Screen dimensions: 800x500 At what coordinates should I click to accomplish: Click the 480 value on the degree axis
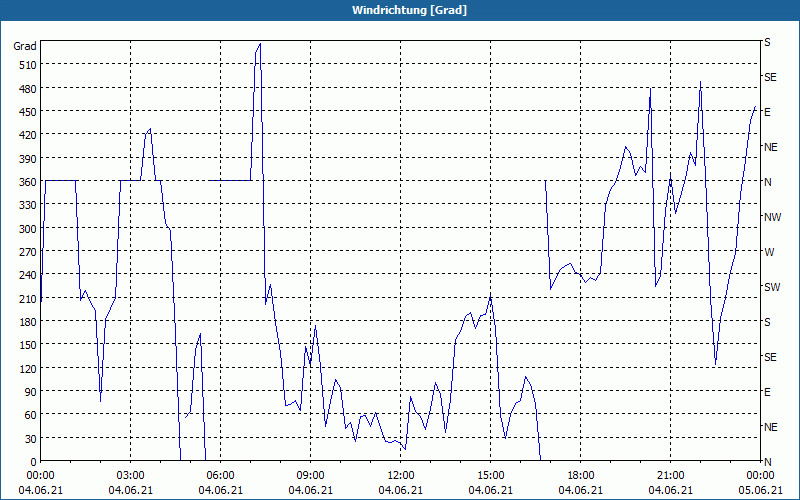[x=28, y=89]
